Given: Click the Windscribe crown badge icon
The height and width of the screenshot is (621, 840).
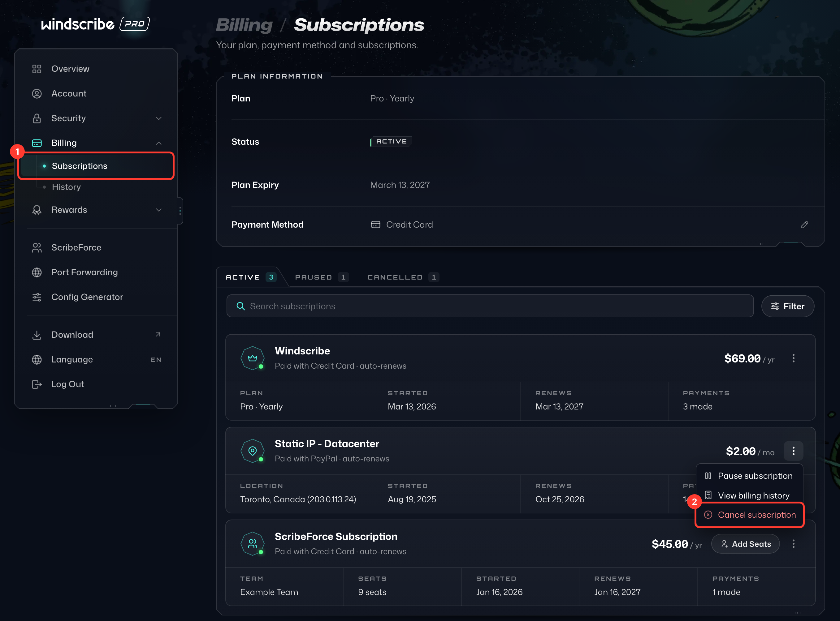Looking at the screenshot, I should [253, 358].
